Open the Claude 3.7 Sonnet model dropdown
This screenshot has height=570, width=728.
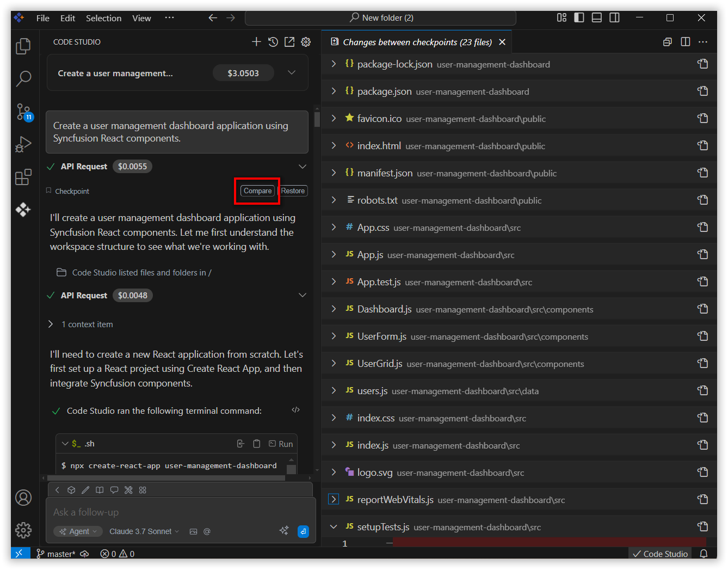[x=144, y=531]
